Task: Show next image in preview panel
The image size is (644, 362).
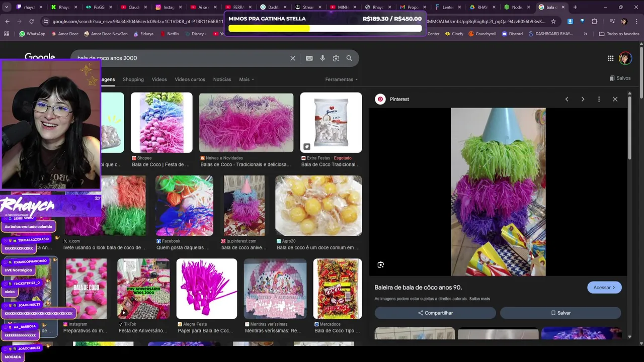Action: coord(583,99)
